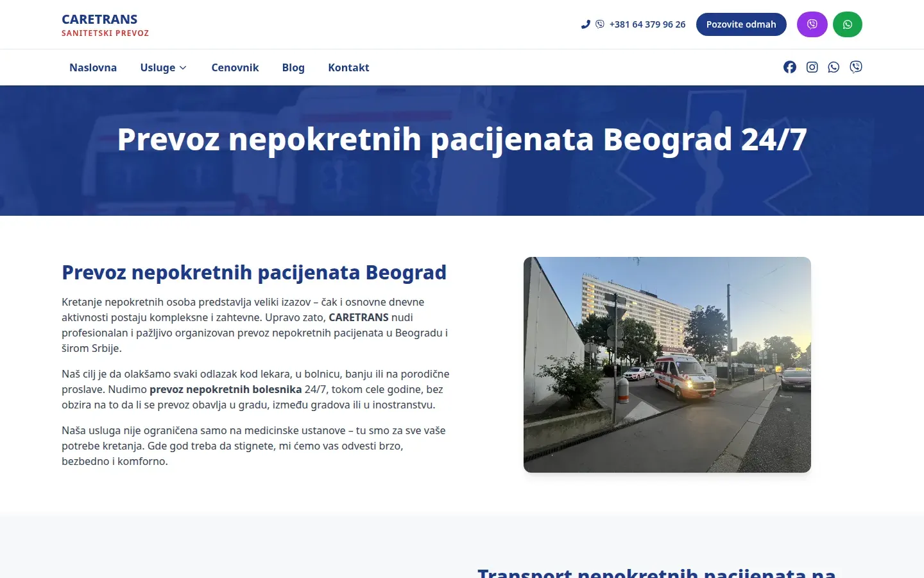Click the bold text prevoz nepokretnih bolesnika
Screen dimensions: 924x578
225,389
